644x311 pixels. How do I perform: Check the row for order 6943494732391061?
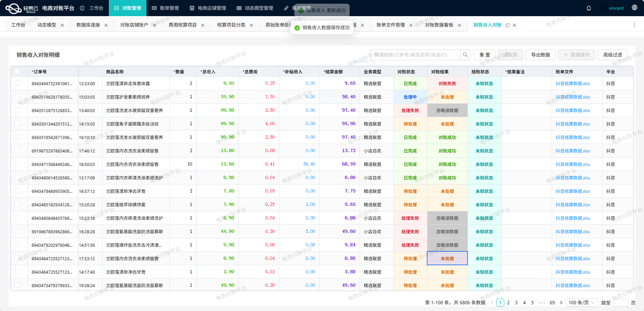click(17, 83)
